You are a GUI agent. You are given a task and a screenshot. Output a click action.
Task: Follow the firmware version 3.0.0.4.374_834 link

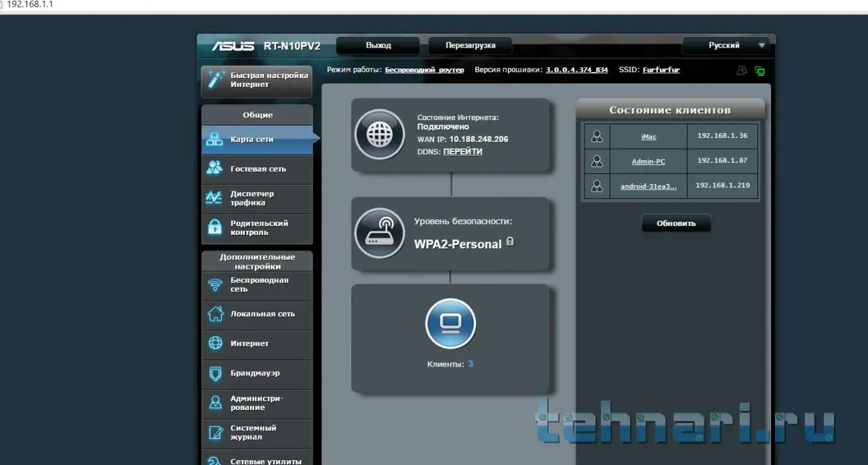click(x=577, y=70)
